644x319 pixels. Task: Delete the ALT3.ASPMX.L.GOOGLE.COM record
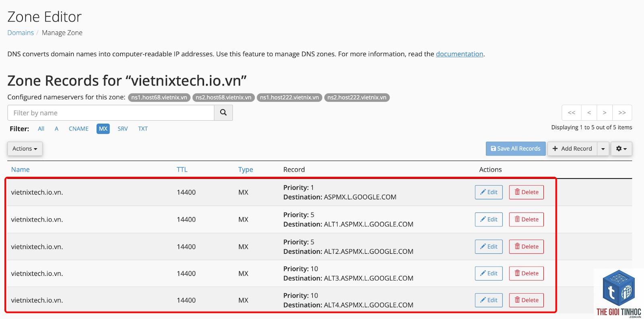526,273
